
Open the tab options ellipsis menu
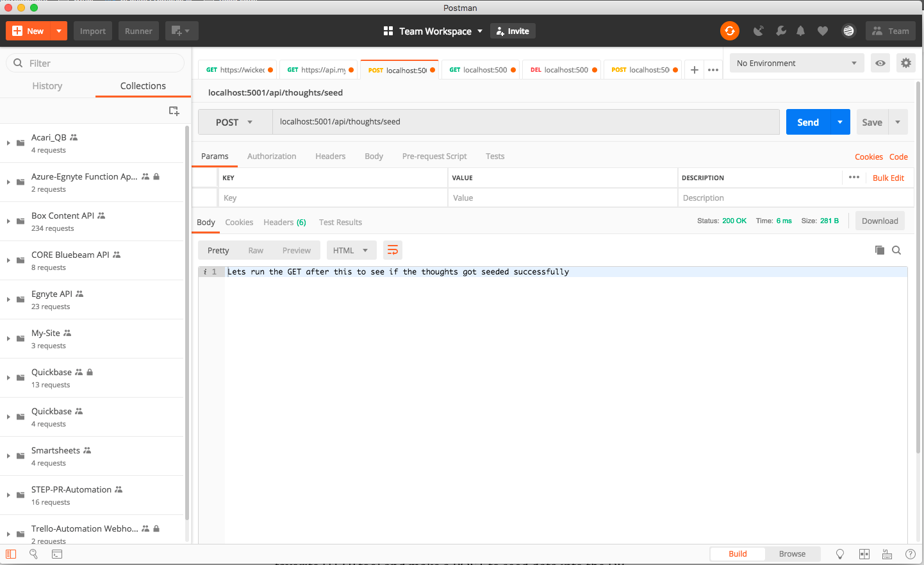(x=713, y=70)
